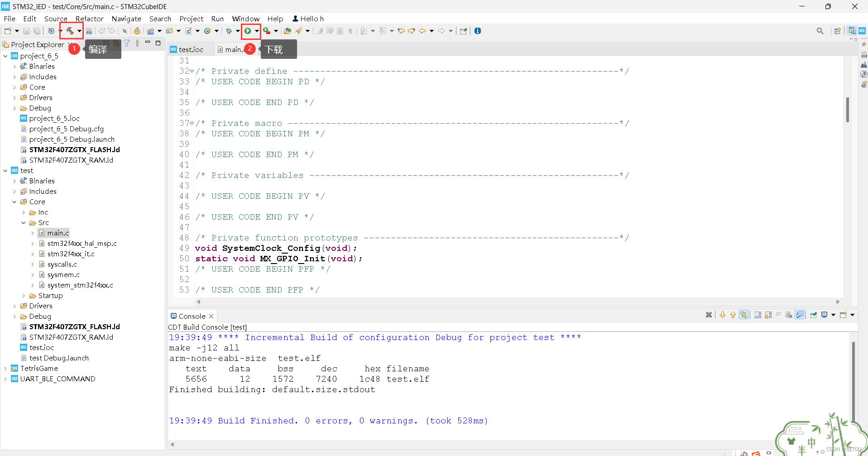Select the Console tab

coord(192,316)
